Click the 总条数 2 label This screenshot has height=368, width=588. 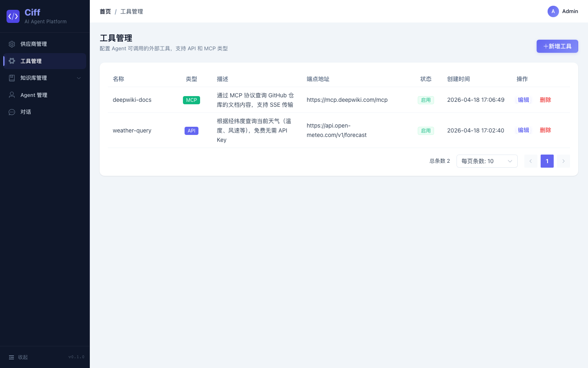(440, 161)
